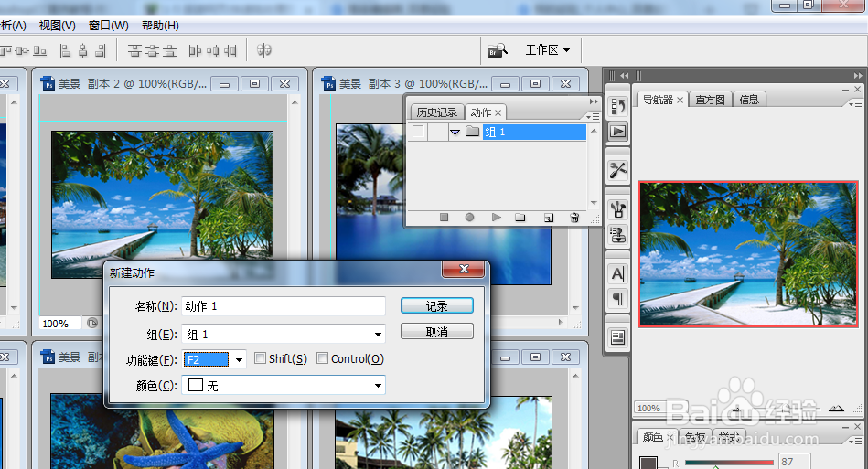Click the 名称(N) field containing 动作 1
The width and height of the screenshot is (868, 469).
pos(283,306)
